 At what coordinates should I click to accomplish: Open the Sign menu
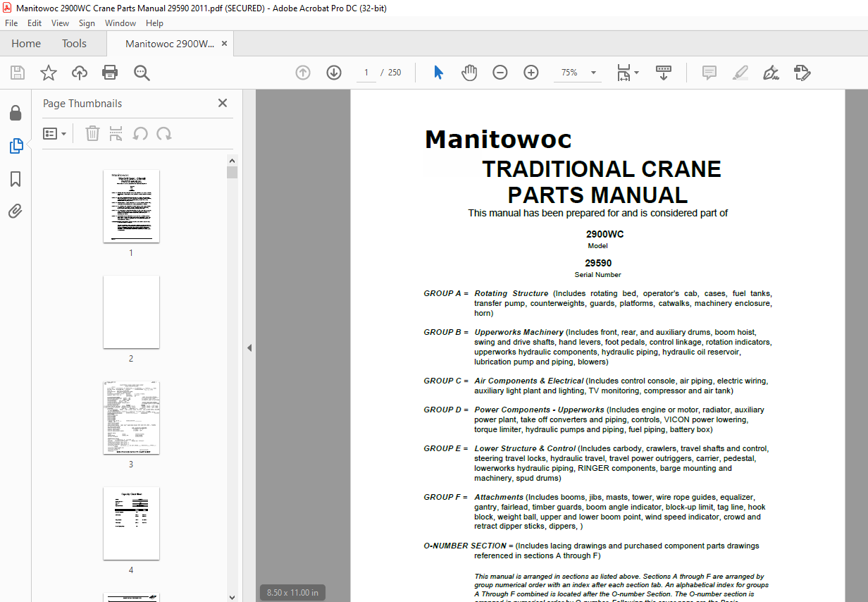click(87, 23)
